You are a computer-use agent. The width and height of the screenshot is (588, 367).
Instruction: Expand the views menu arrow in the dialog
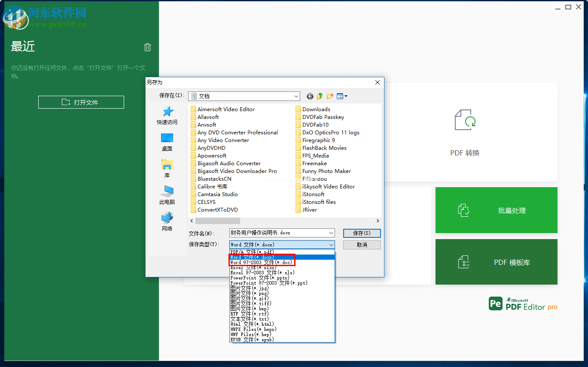(346, 96)
